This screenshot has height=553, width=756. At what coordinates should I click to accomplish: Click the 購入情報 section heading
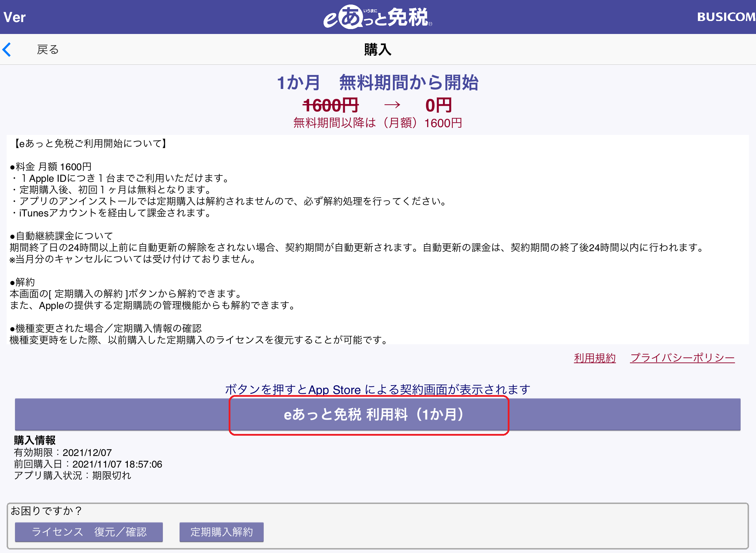click(35, 440)
